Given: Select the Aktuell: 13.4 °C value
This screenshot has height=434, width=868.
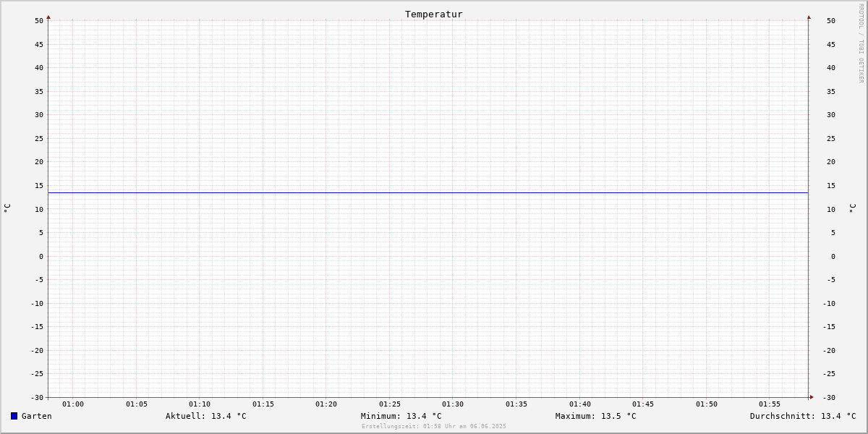Looking at the screenshot, I should [x=206, y=416].
